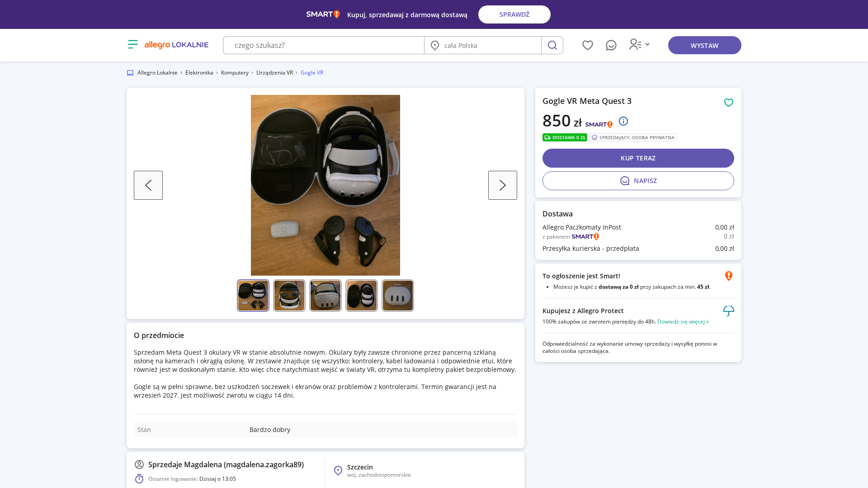868x488 pixels.
Task: Show previous photo with left arrow
Action: [148, 185]
